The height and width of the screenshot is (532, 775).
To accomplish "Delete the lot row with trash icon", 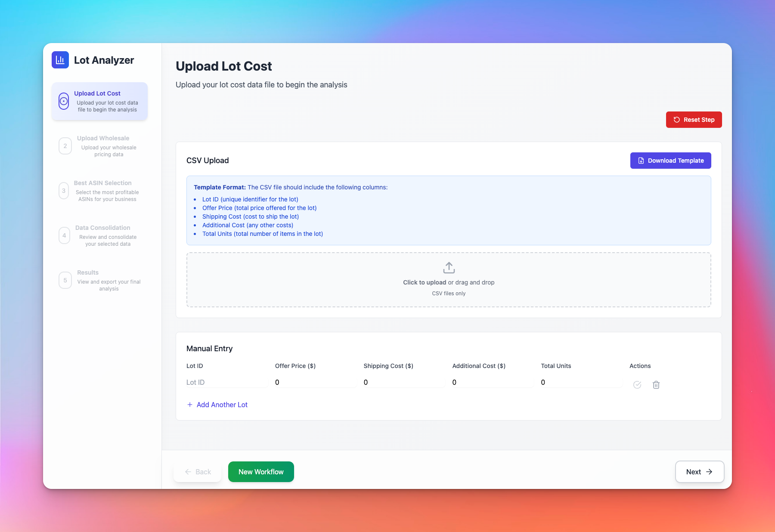I will click(656, 385).
